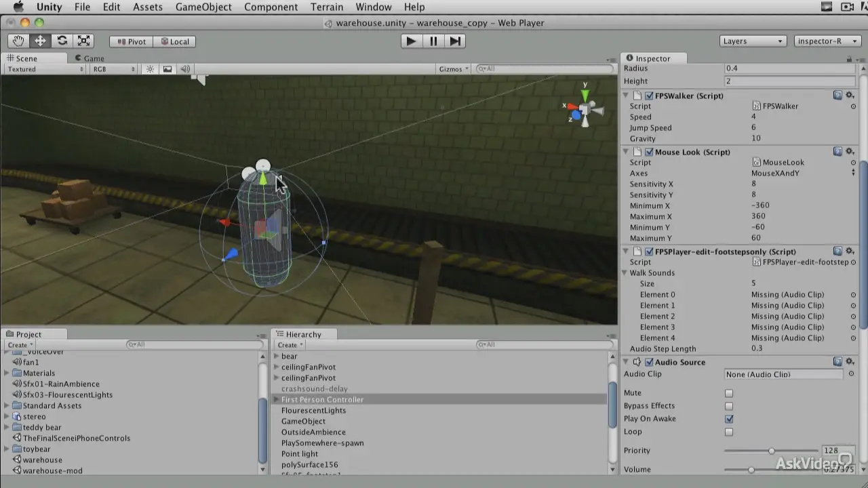
Task: Expand the bear hierarchy item
Action: click(276, 356)
